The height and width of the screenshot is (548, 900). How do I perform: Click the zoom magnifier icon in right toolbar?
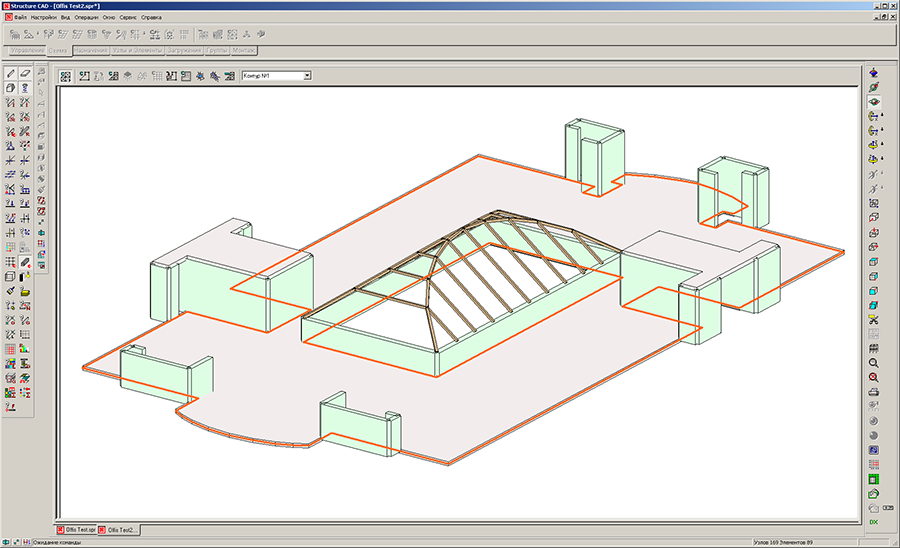coord(873,362)
